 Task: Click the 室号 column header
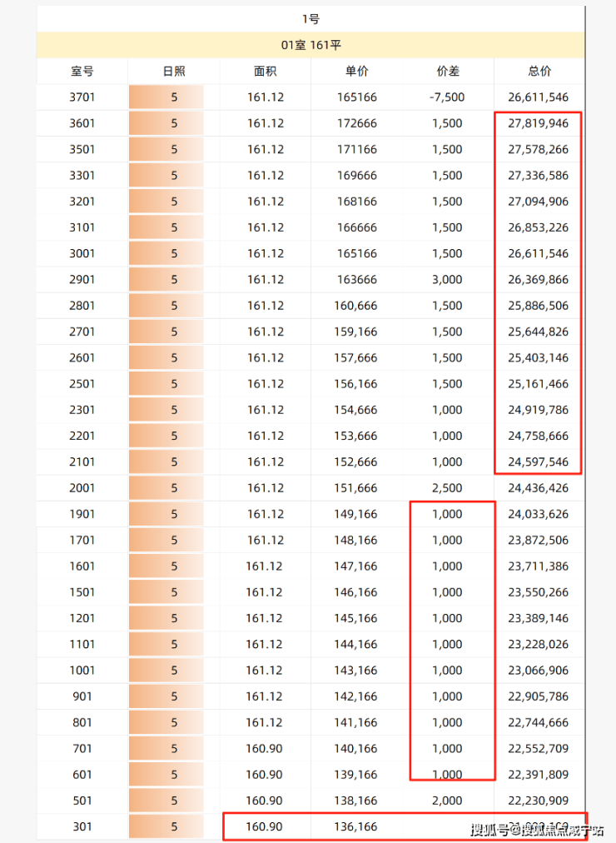(82, 72)
